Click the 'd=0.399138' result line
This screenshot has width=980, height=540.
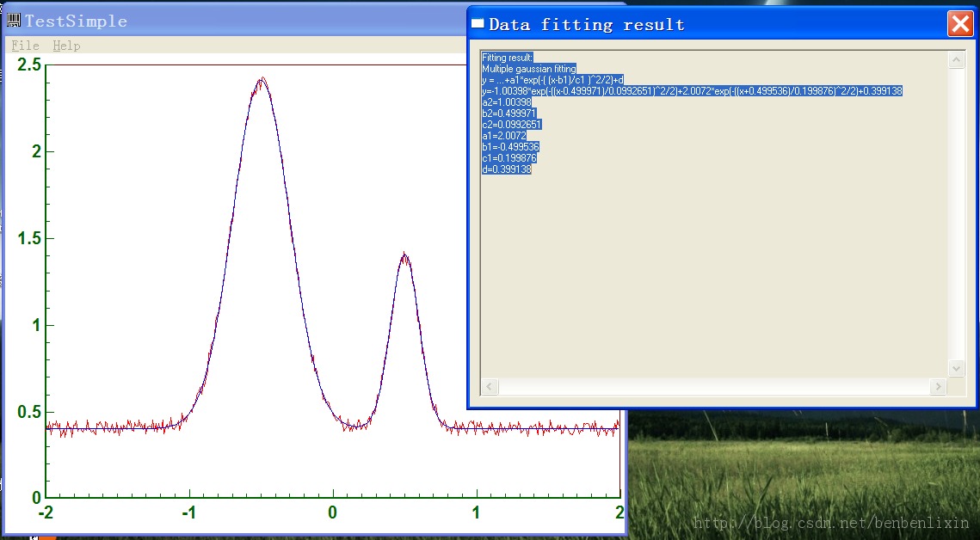(x=506, y=169)
